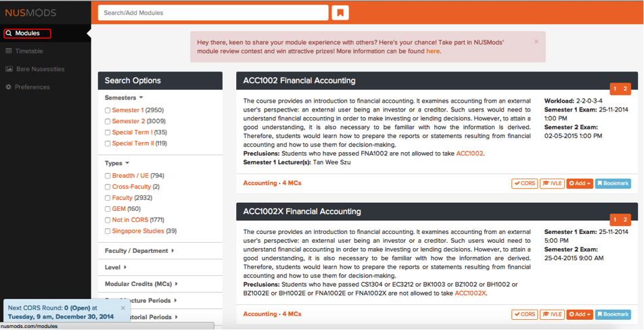Click the bookmark icon beside the search box

(340, 13)
